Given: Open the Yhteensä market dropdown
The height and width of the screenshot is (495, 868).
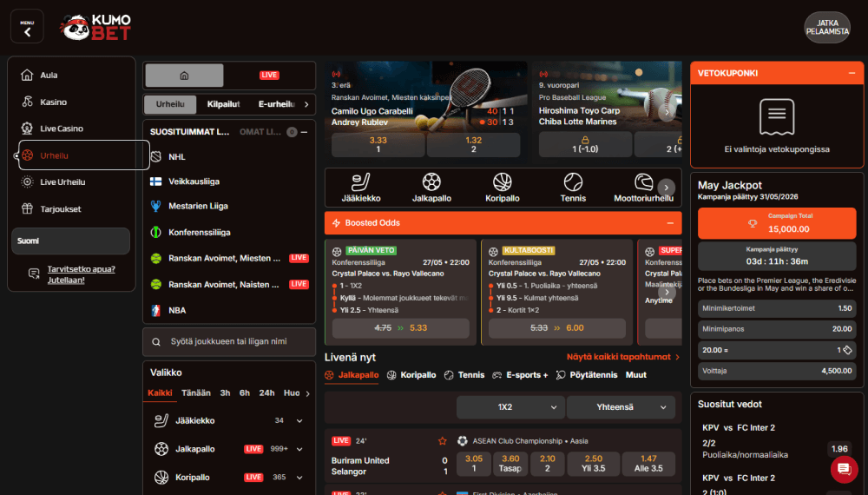Looking at the screenshot, I should (621, 407).
